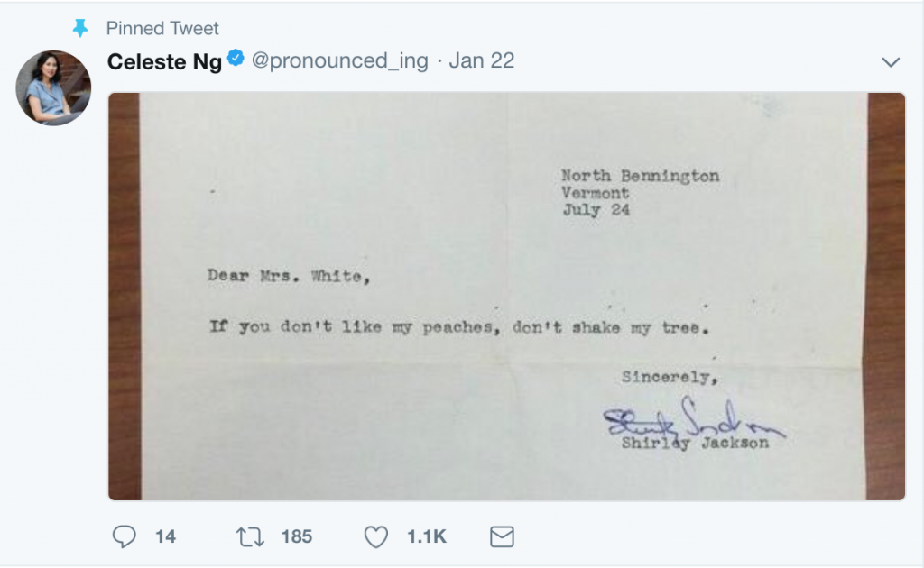Click the retweet arrows icon
This screenshot has height=568, width=924.
pos(248,537)
